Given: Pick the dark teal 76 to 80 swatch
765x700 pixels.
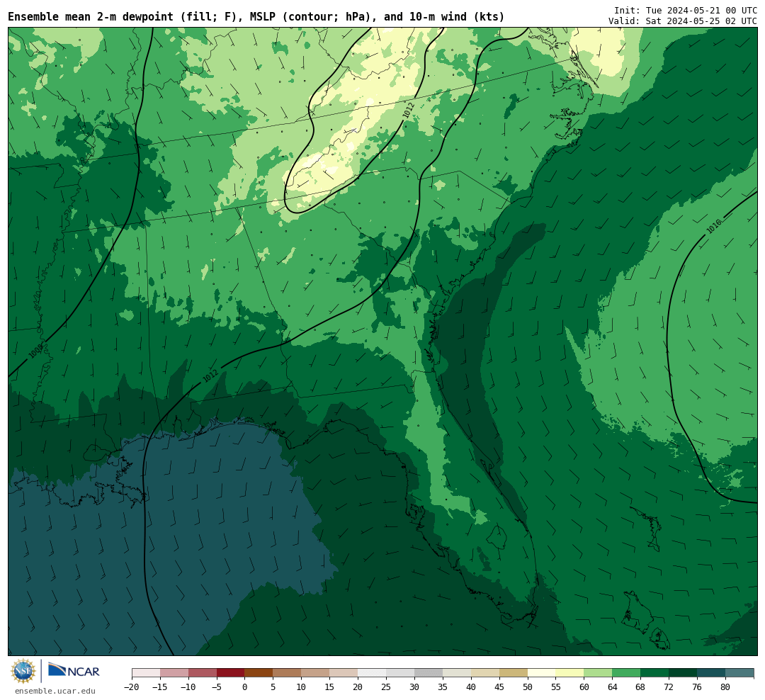Looking at the screenshot, I should (712, 673).
